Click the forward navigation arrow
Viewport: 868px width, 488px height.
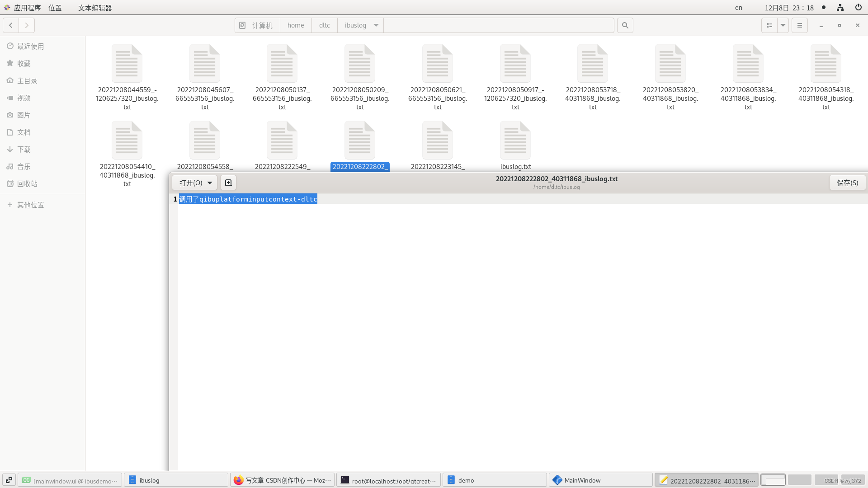coord(27,25)
